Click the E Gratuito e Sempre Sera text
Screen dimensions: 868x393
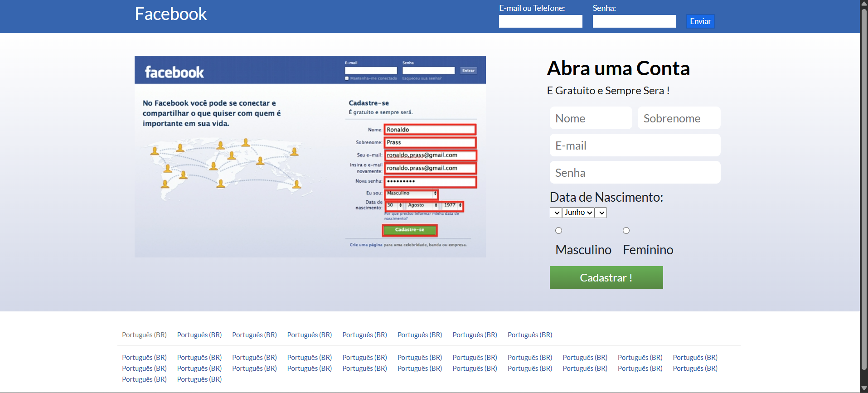[608, 91]
